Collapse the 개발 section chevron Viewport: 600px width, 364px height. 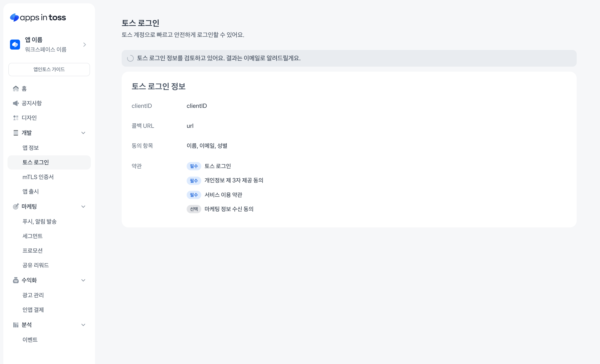[x=83, y=133]
